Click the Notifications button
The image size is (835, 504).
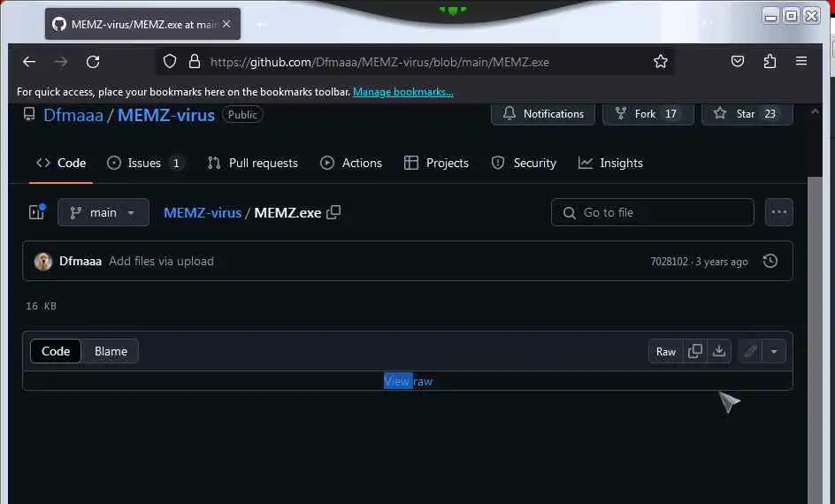coord(543,114)
